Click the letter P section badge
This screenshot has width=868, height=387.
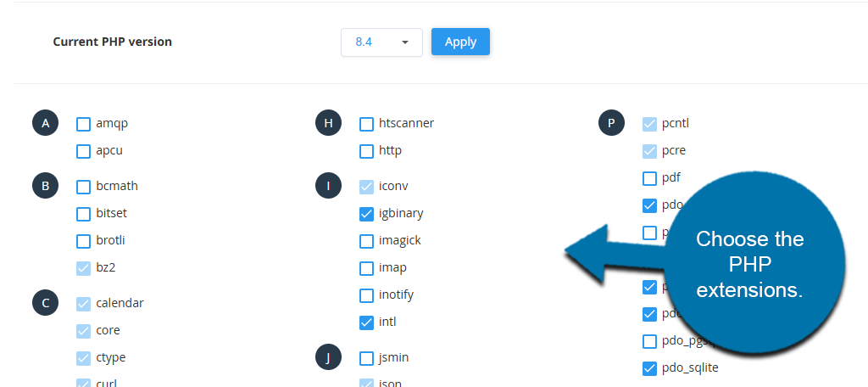tap(611, 124)
